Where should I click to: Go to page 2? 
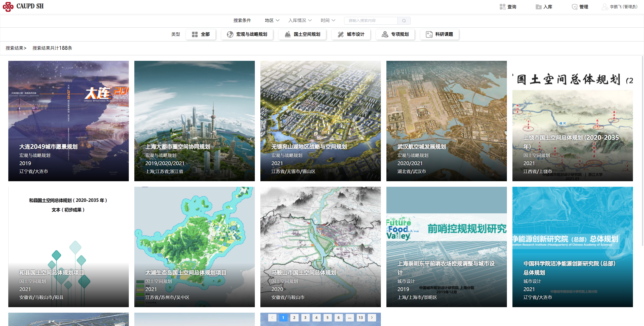tap(294, 317)
